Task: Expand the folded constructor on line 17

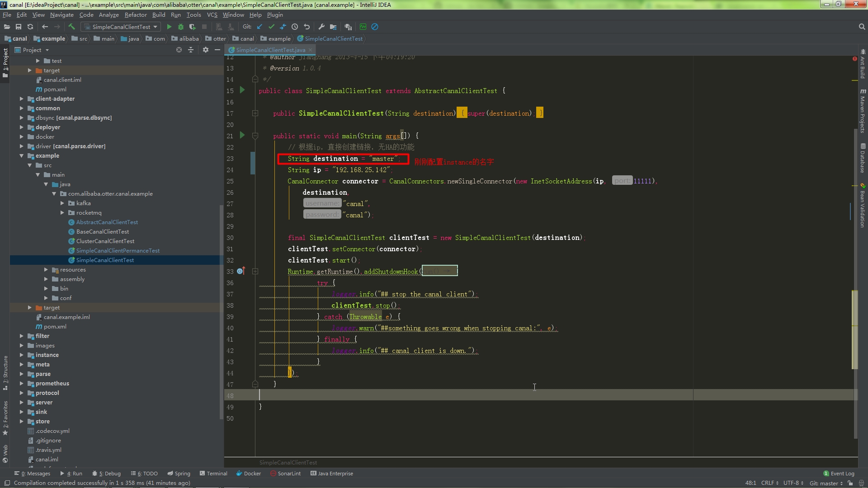Action: (255, 113)
